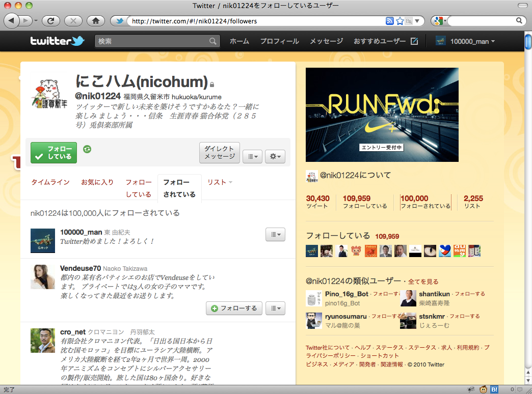This screenshot has width=532, height=394.
Task: Select the フォローされている tab
Action: click(179, 188)
